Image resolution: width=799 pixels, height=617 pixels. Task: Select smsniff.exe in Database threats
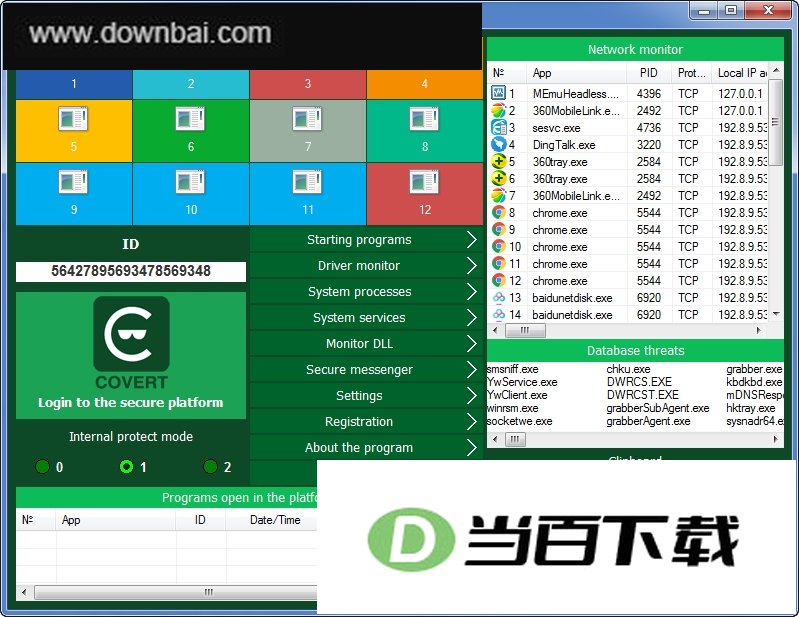[x=512, y=369]
